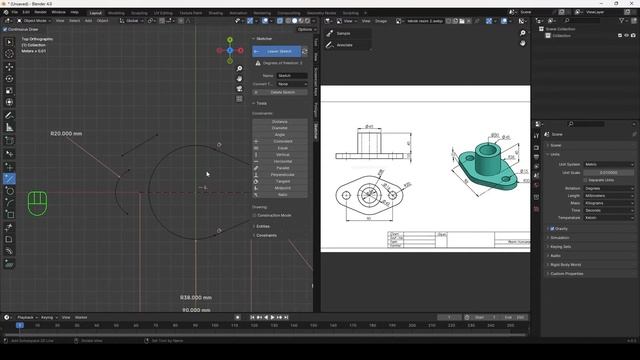Toggle Continuous Draw checkbox
640x360 pixels.
click(x=5, y=29)
